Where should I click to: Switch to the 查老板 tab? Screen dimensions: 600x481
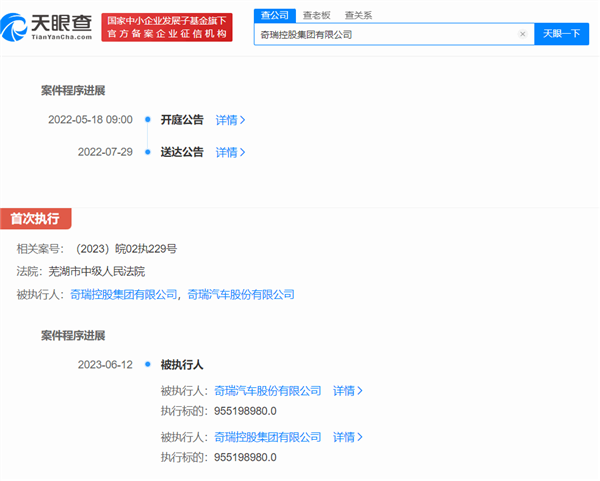pyautogui.click(x=316, y=15)
